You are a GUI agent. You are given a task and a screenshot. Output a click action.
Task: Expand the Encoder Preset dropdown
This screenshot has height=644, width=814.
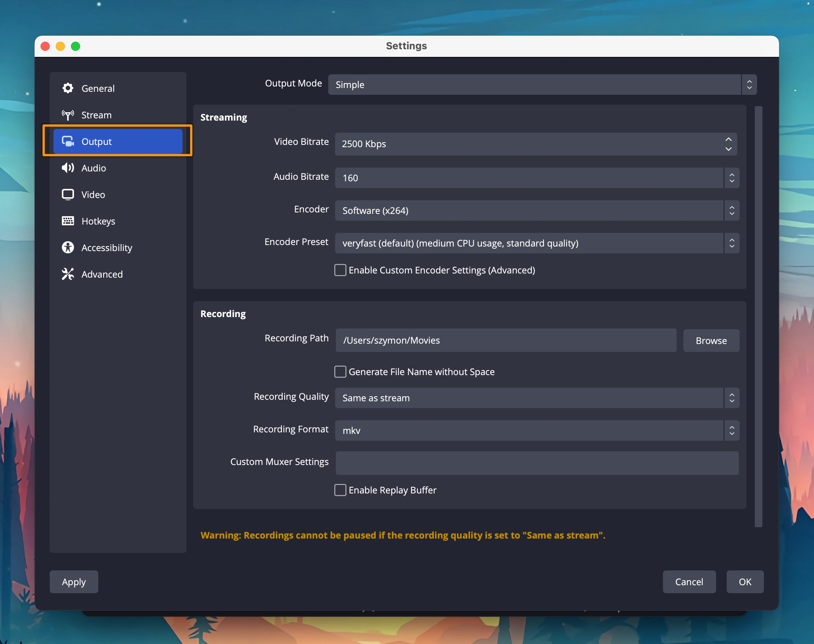(x=537, y=243)
